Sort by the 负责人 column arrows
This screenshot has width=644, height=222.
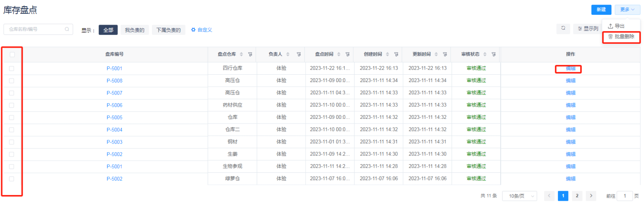(288, 54)
